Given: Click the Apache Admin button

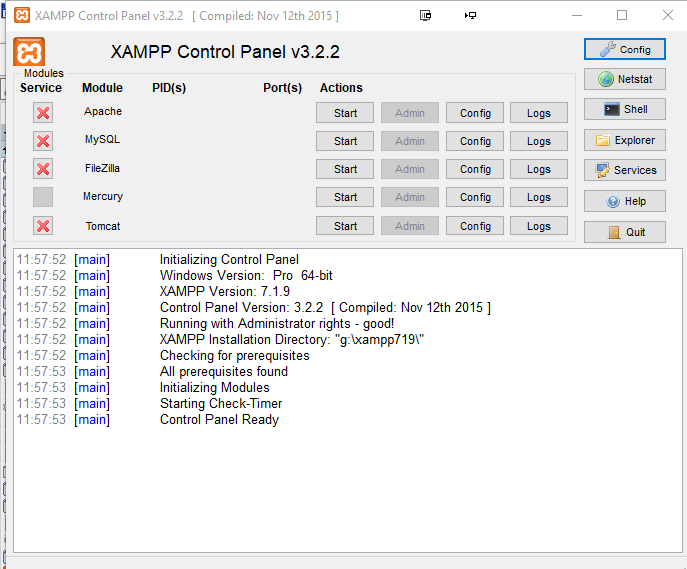Looking at the screenshot, I should (410, 113).
